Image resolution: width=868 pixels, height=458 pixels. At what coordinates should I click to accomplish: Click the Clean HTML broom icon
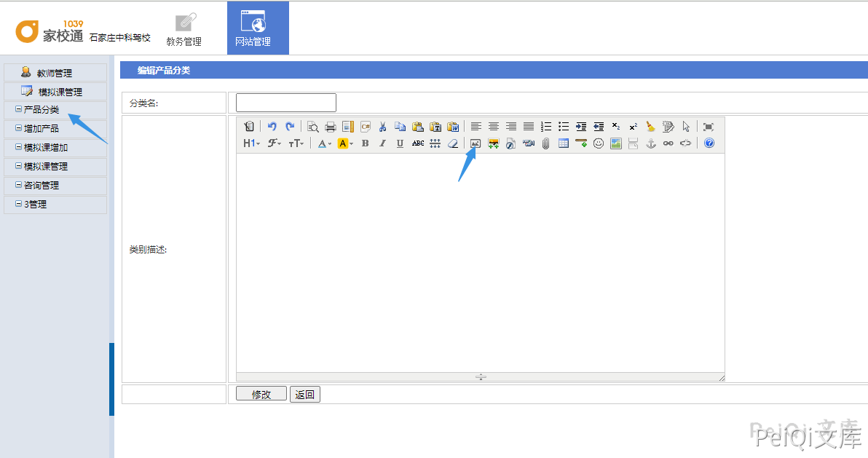click(651, 126)
